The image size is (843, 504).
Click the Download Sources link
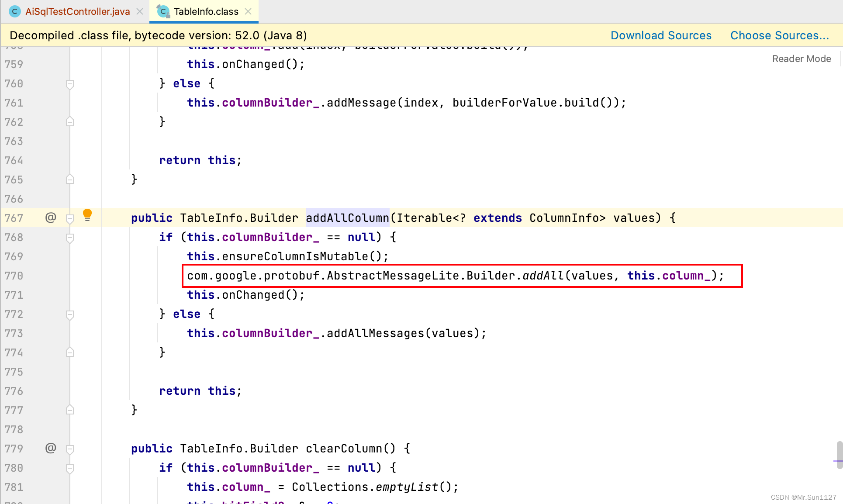tap(661, 35)
